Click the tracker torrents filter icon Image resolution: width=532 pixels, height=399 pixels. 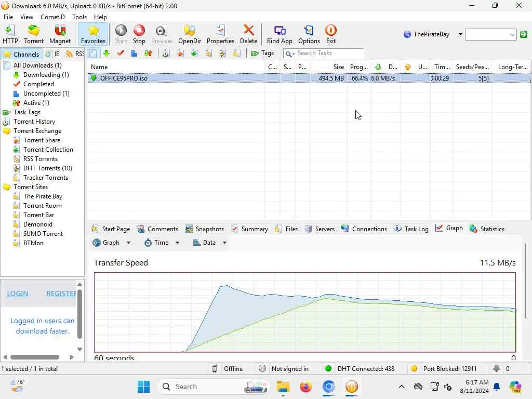(x=236, y=54)
